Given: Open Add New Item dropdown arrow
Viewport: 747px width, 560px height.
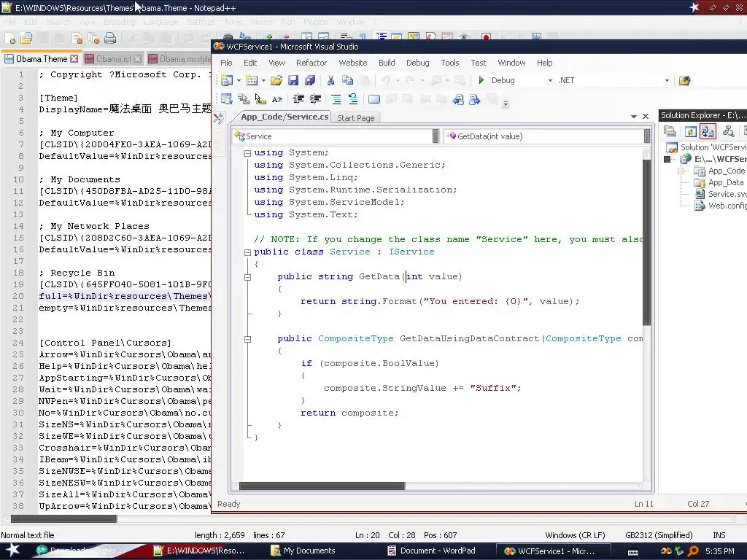Looking at the screenshot, I should 263,80.
